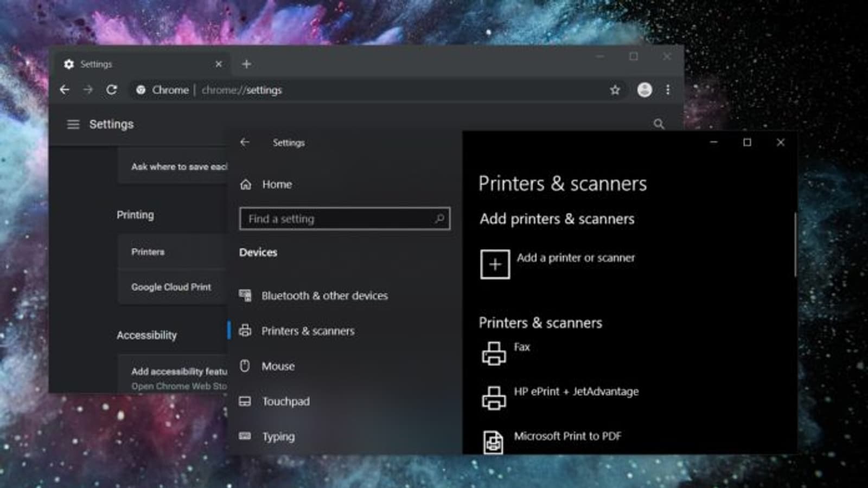Image resolution: width=868 pixels, height=488 pixels.
Task: Close the Windows Settings window
Action: click(781, 142)
